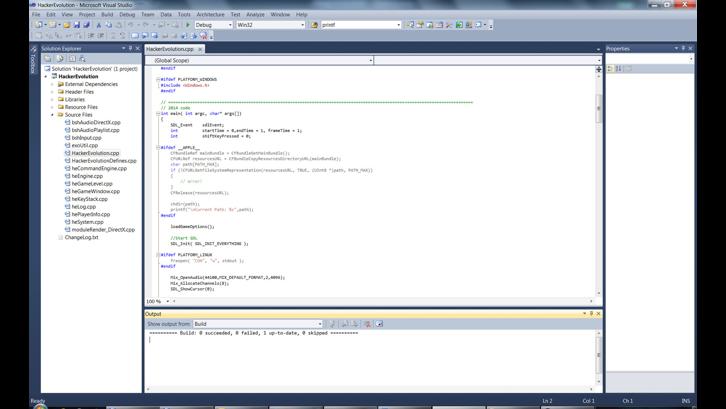Image resolution: width=726 pixels, height=409 pixels.
Task: Open the 100 % zoom dropdown
Action: (x=168, y=301)
